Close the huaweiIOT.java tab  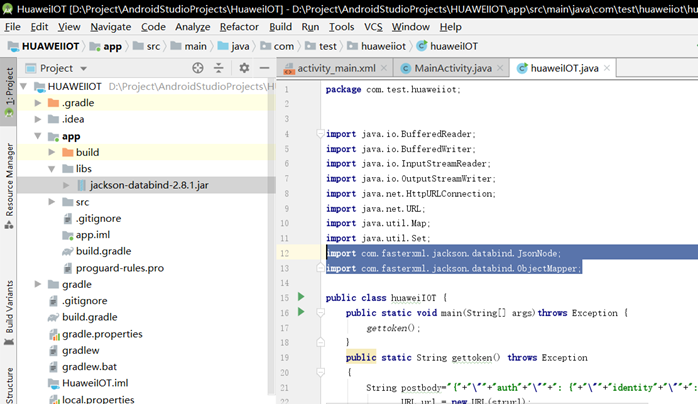pos(606,68)
